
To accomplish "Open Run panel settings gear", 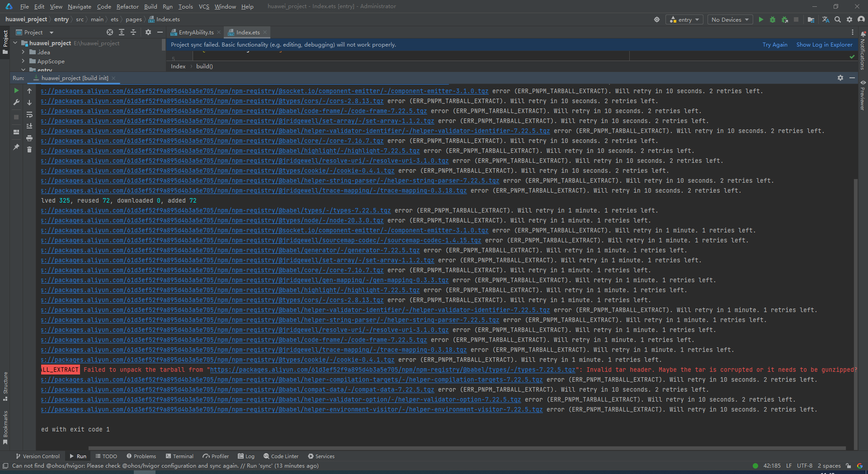I will coord(840,78).
